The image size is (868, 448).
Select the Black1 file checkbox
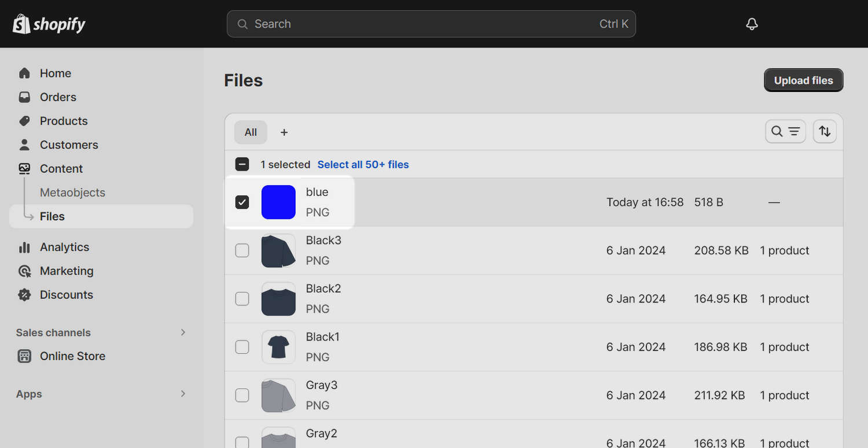click(242, 347)
